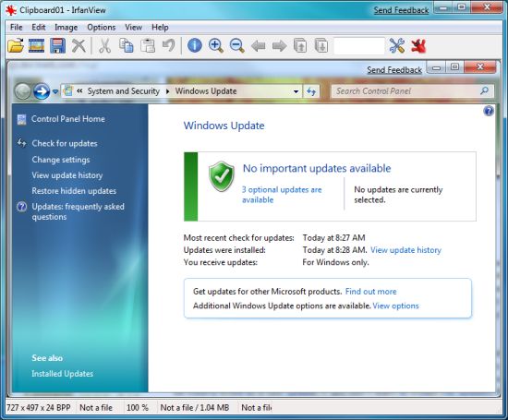Save image with the floppy disk icon
The width and height of the screenshot is (508, 420).
[x=57, y=45]
